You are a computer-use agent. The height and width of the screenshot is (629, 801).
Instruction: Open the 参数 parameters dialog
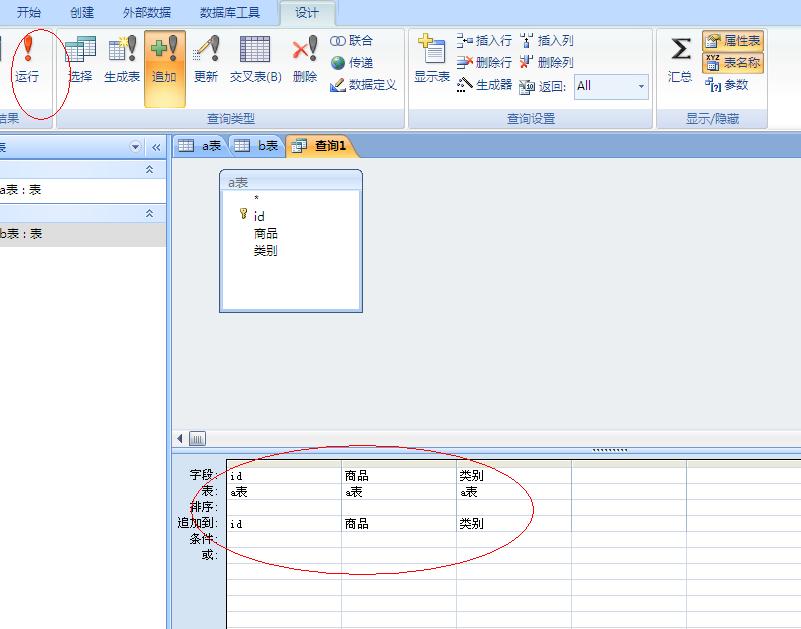(726, 85)
